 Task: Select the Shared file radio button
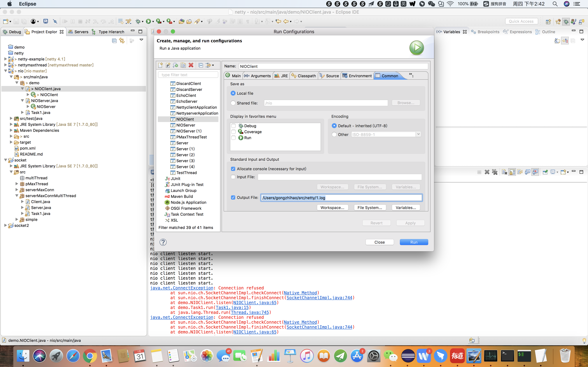click(233, 103)
